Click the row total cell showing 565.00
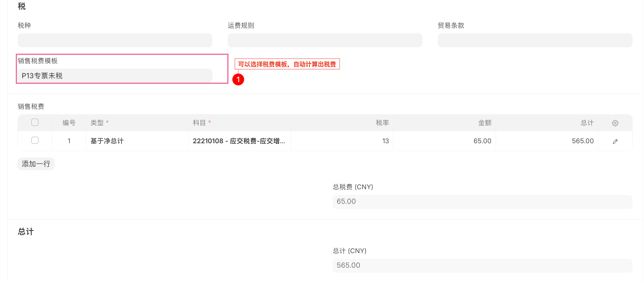Image resolution: width=644 pixels, height=282 pixels. [x=547, y=141]
